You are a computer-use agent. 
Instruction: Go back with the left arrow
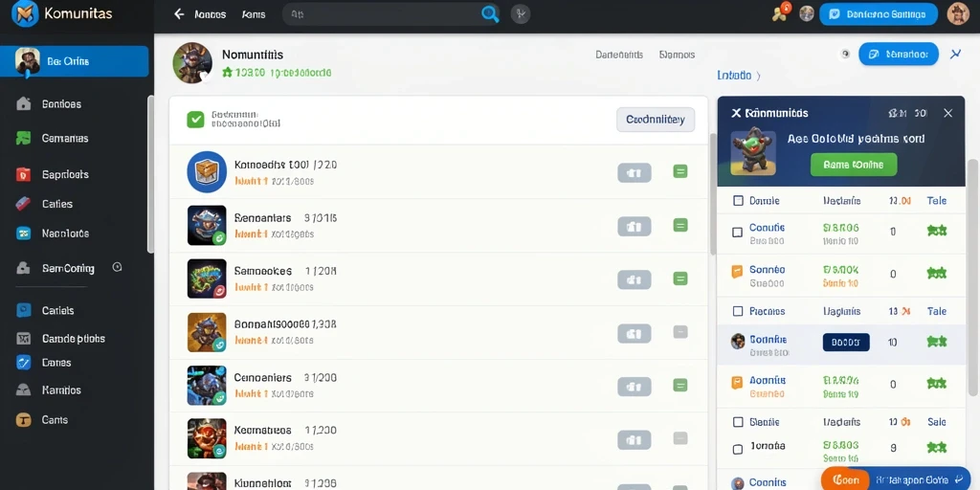(x=179, y=13)
